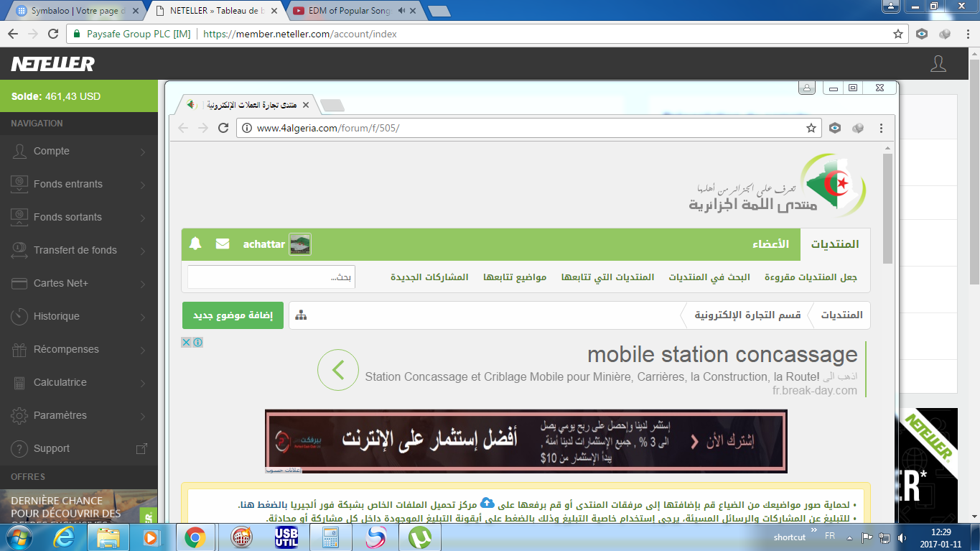Click the forum window vertical scrollbar
Image resolution: width=980 pixels, height=551 pixels.
887,208
